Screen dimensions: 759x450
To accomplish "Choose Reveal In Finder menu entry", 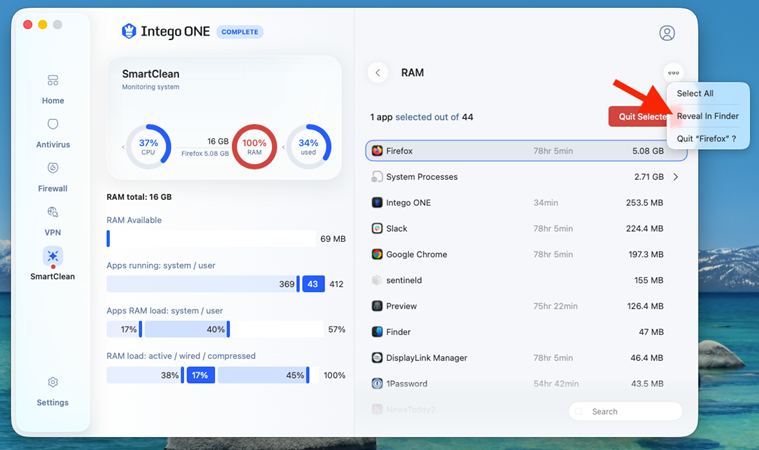I will (708, 116).
